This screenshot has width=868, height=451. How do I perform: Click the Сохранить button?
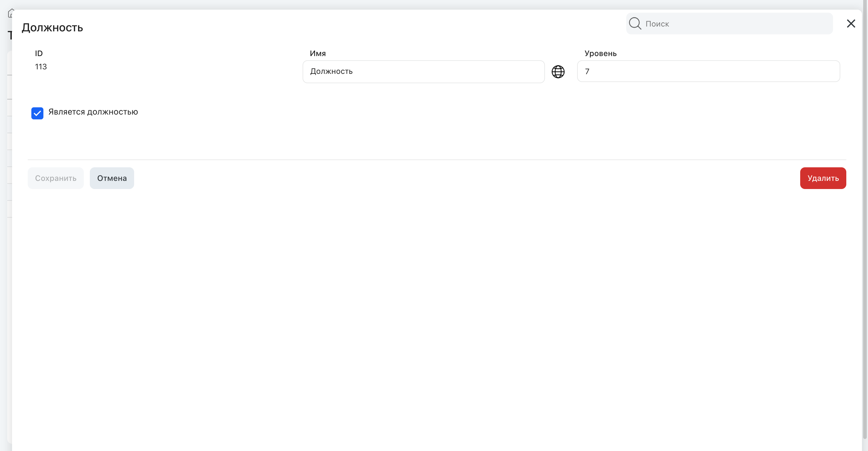coord(55,178)
